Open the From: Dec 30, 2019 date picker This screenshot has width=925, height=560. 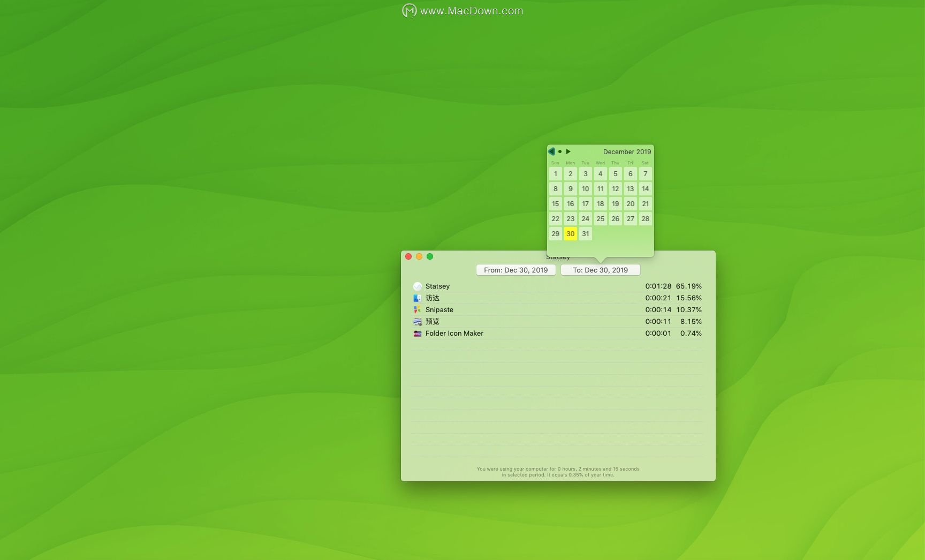[x=516, y=270]
